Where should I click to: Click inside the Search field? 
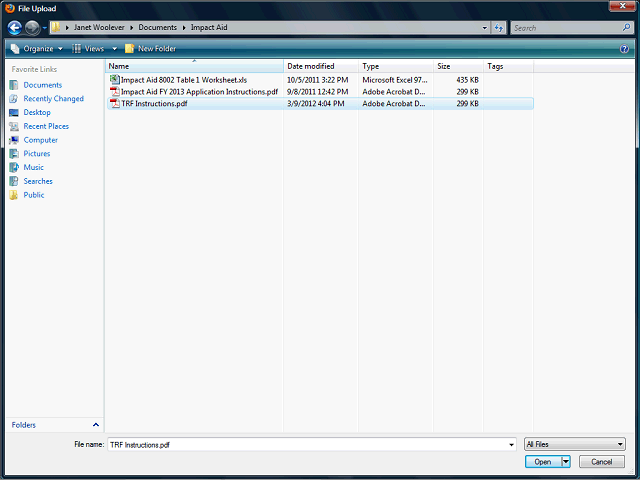[567, 28]
